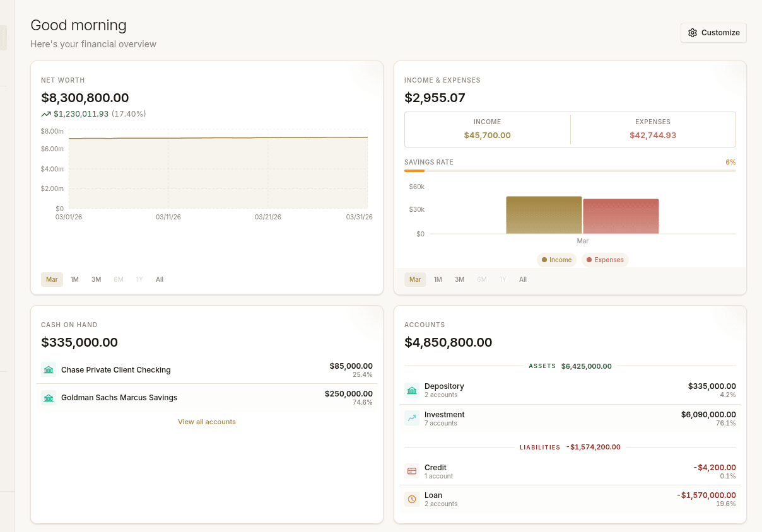This screenshot has height=532, width=762.
Task: Switch to the 1M view on Net Worth
Action: [74, 279]
